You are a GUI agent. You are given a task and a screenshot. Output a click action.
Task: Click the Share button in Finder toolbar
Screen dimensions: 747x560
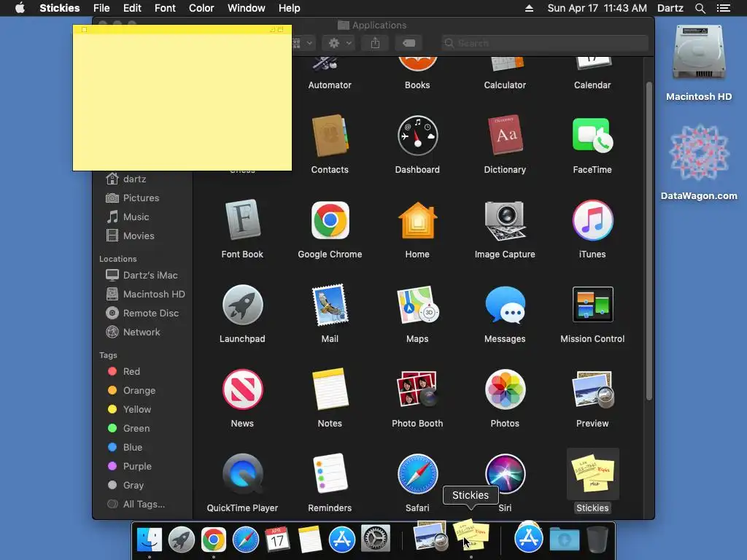point(375,43)
